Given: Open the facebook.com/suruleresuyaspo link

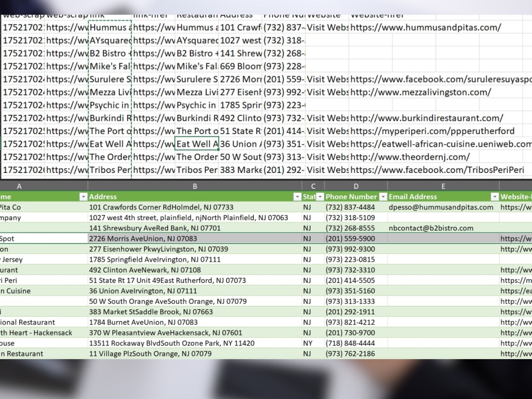Looking at the screenshot, I should 440,79.
